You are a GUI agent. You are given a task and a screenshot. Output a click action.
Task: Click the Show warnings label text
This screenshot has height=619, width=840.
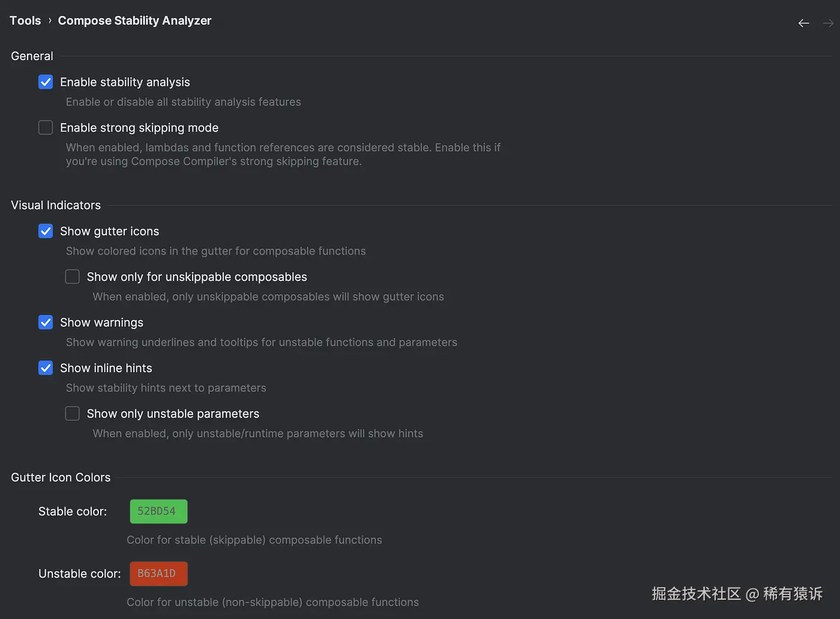(x=101, y=322)
